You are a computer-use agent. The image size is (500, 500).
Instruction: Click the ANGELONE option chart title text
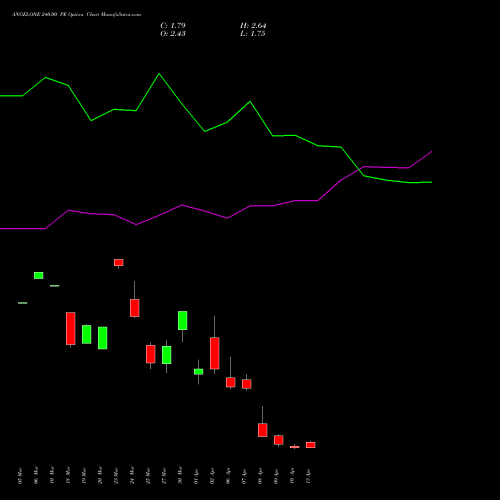point(76,15)
